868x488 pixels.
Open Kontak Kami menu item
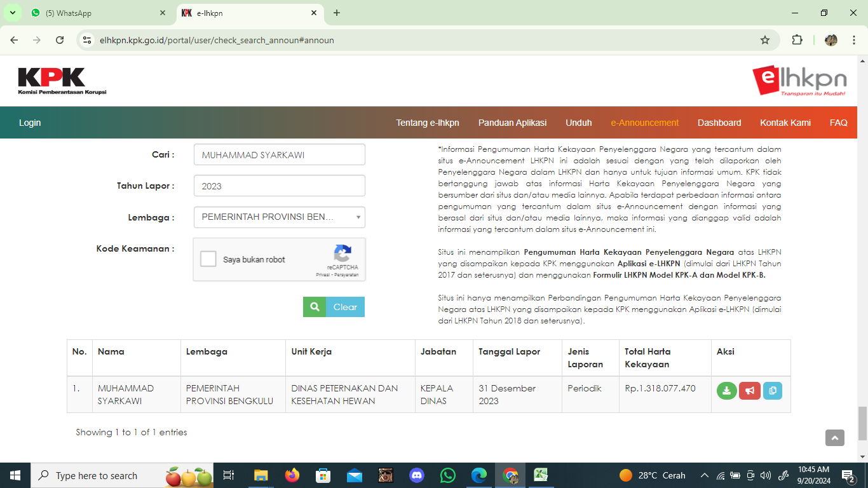(785, 123)
